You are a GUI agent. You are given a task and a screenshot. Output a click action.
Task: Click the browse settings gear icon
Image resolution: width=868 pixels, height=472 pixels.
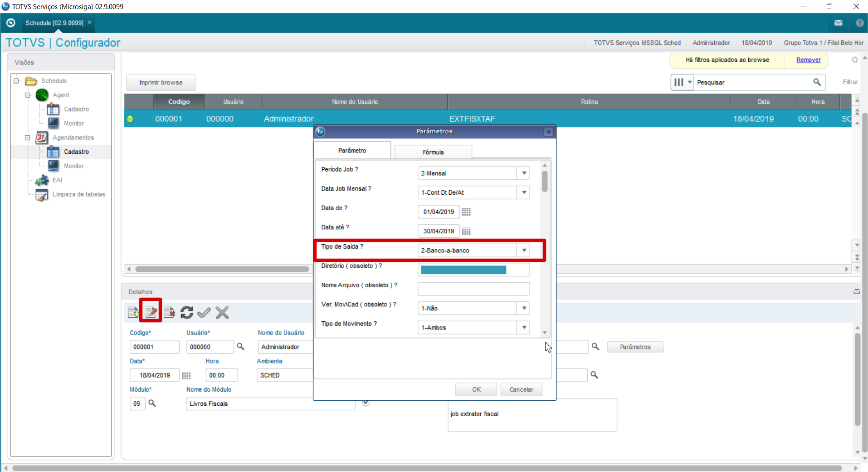[x=854, y=60]
